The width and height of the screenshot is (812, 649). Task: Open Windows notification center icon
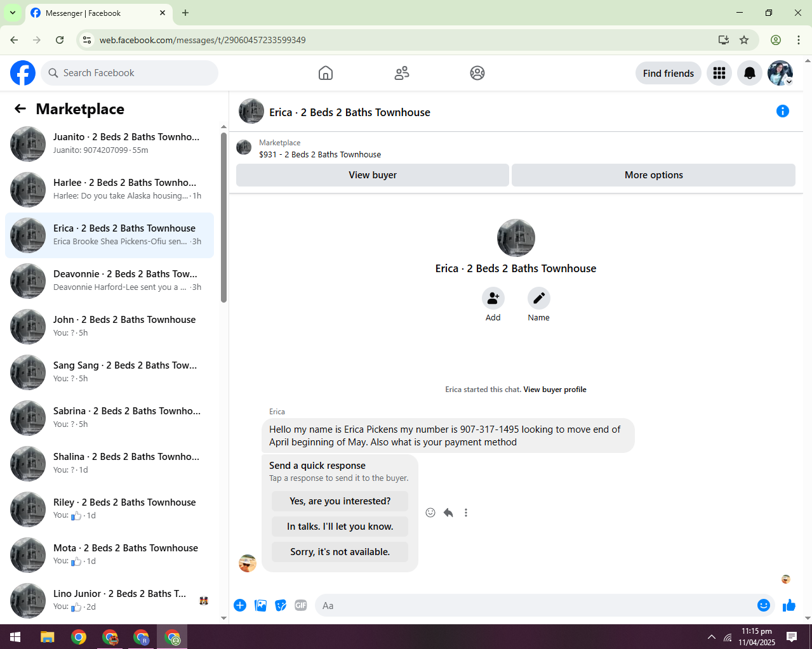point(792,637)
